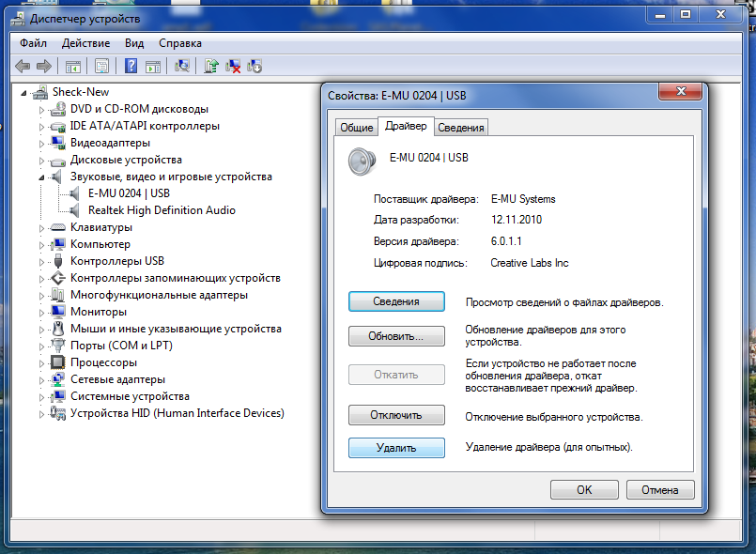Open the Справка menu
Screen dimensions: 756x554
coord(180,43)
